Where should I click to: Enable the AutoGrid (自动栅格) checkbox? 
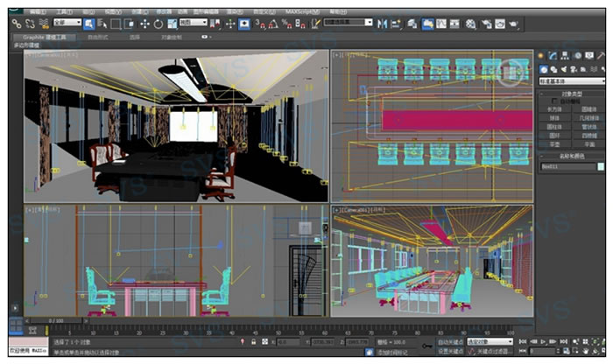coord(553,101)
